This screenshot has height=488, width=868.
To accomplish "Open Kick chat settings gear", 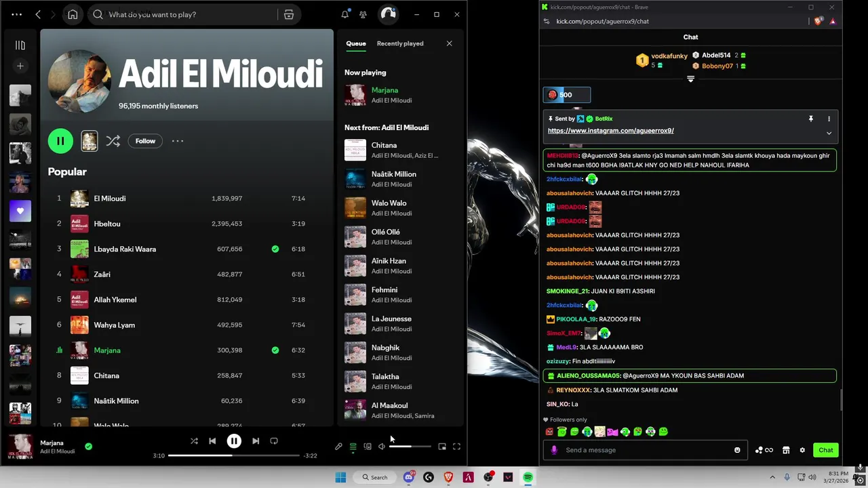I will (802, 450).
